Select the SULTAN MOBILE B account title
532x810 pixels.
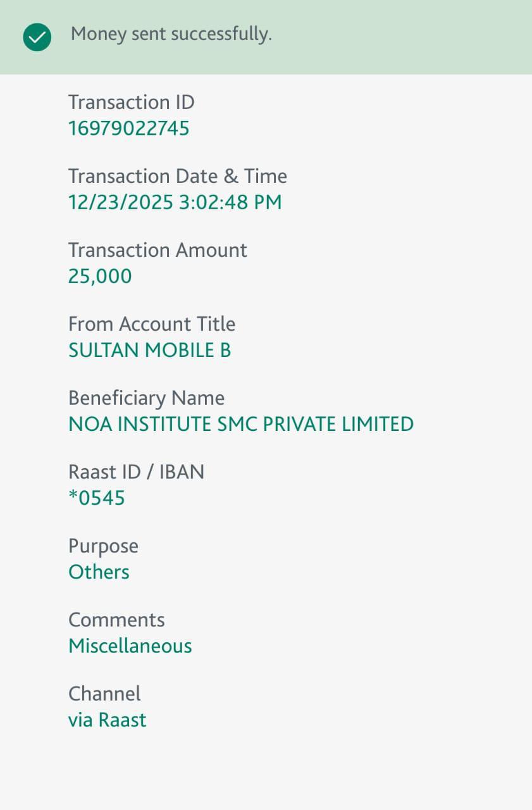149,350
